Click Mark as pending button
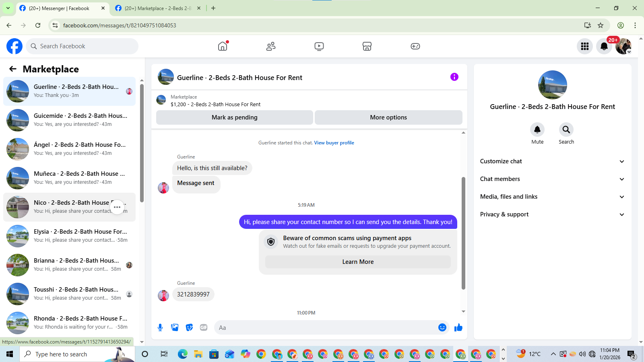Screen dimensions: 644x362 point(235,117)
